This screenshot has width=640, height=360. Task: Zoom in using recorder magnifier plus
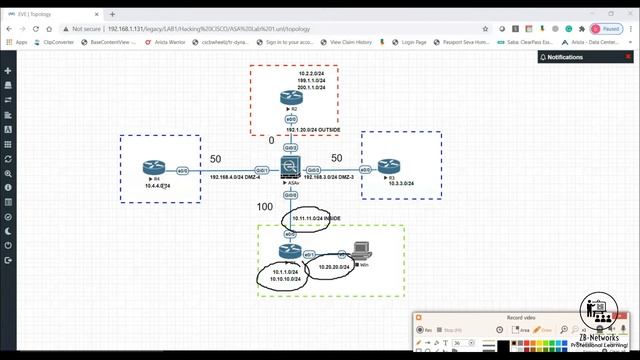tap(564, 329)
